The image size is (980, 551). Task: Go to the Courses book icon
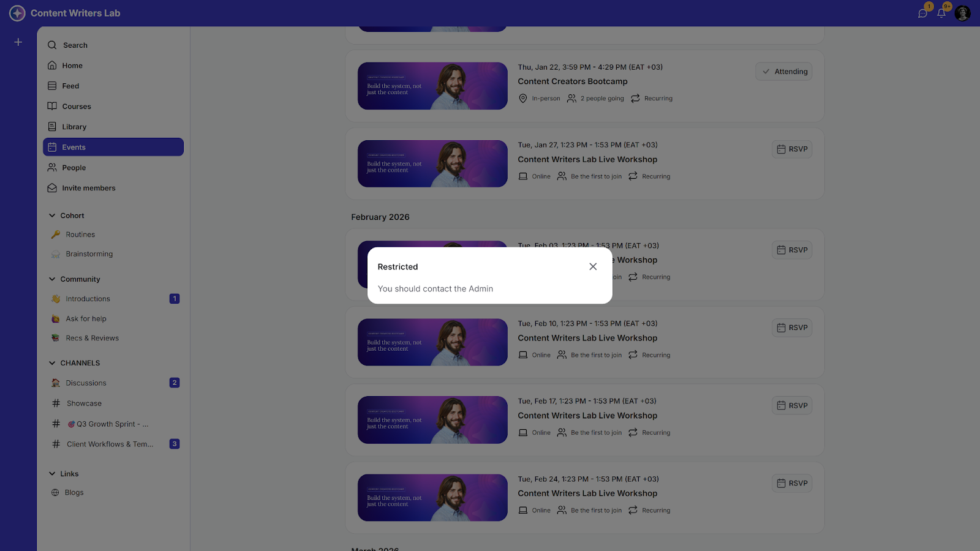[53, 106]
